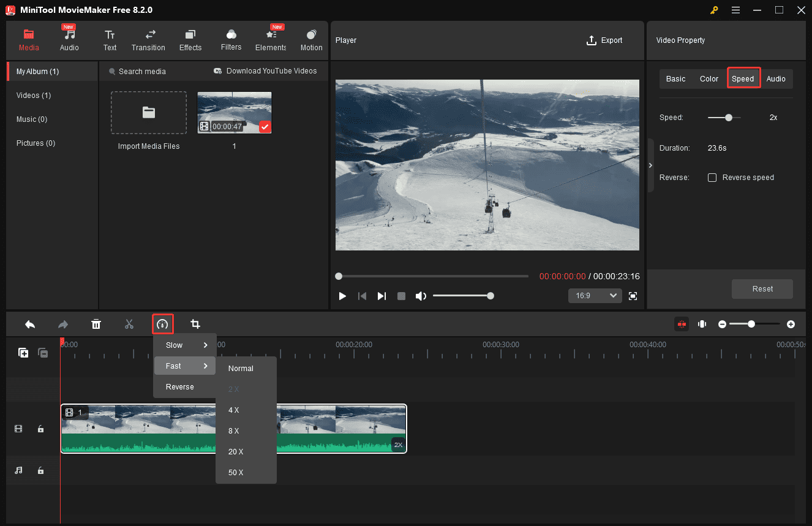Open the Media tab

[x=29, y=40]
